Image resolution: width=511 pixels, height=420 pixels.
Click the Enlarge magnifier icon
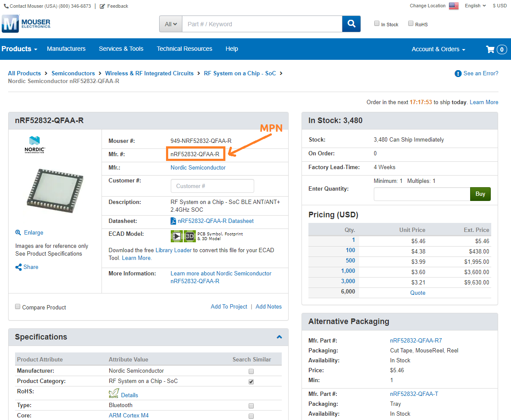coord(18,232)
